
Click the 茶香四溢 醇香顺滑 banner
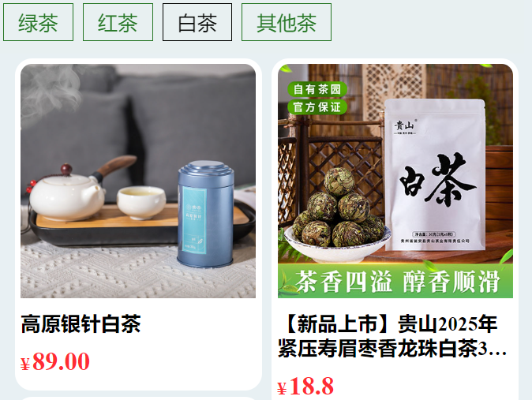[395, 281]
